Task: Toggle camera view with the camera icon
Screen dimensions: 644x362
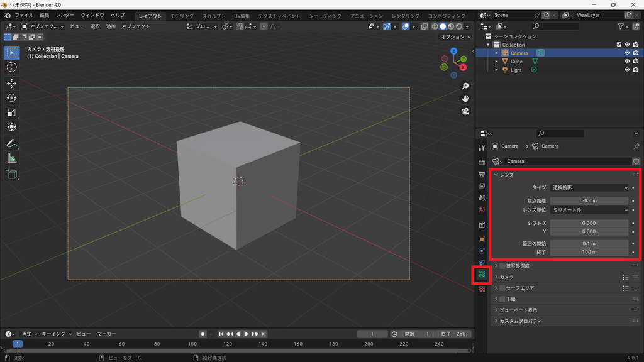Action: [x=465, y=112]
